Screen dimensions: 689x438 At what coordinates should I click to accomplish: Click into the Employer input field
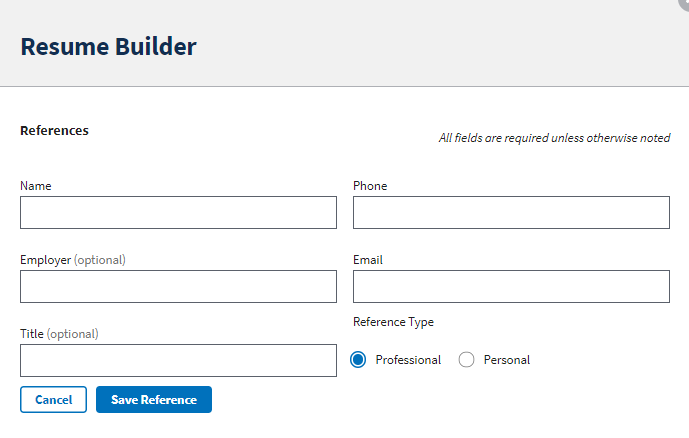click(178, 286)
